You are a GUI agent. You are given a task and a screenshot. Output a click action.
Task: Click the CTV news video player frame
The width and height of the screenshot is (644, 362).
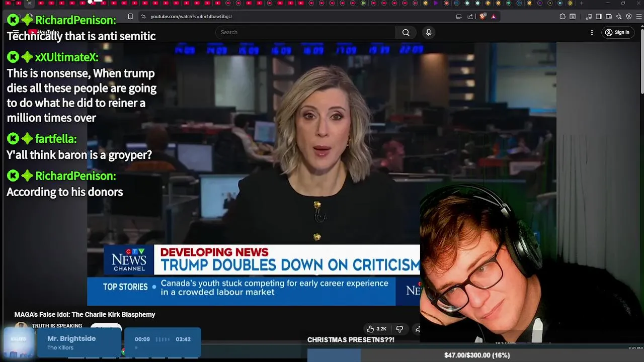(321, 174)
